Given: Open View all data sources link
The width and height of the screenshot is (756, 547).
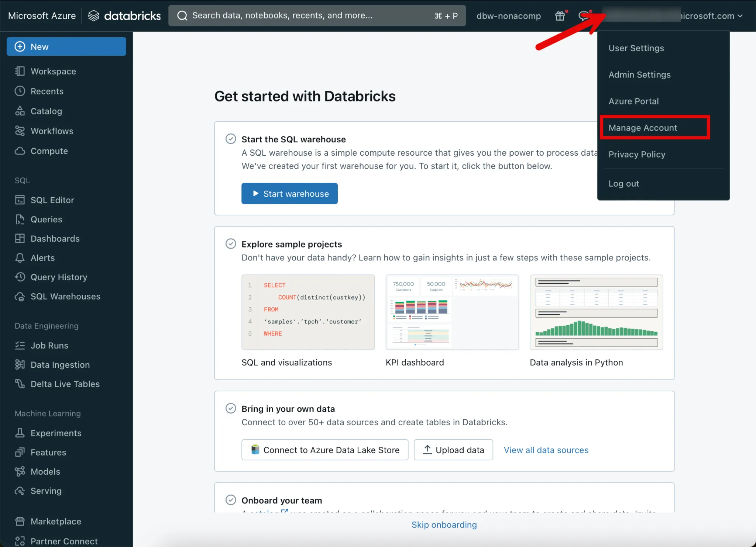Looking at the screenshot, I should tap(546, 450).
